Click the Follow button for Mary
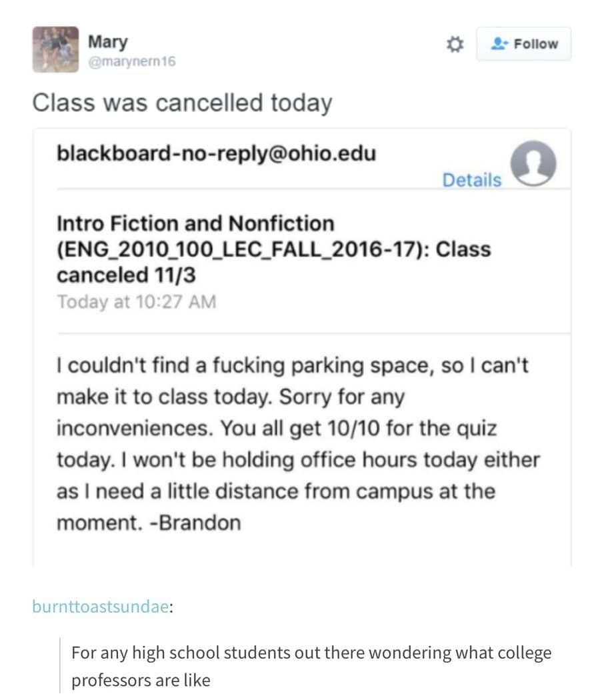The image size is (600, 700). [x=523, y=45]
